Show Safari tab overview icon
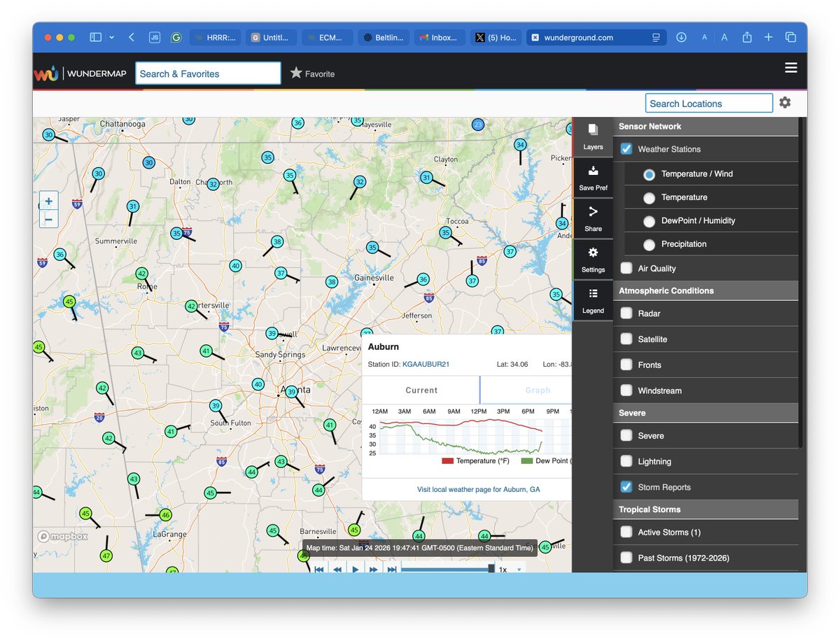Screen dimensions: 840x641 [x=790, y=37]
